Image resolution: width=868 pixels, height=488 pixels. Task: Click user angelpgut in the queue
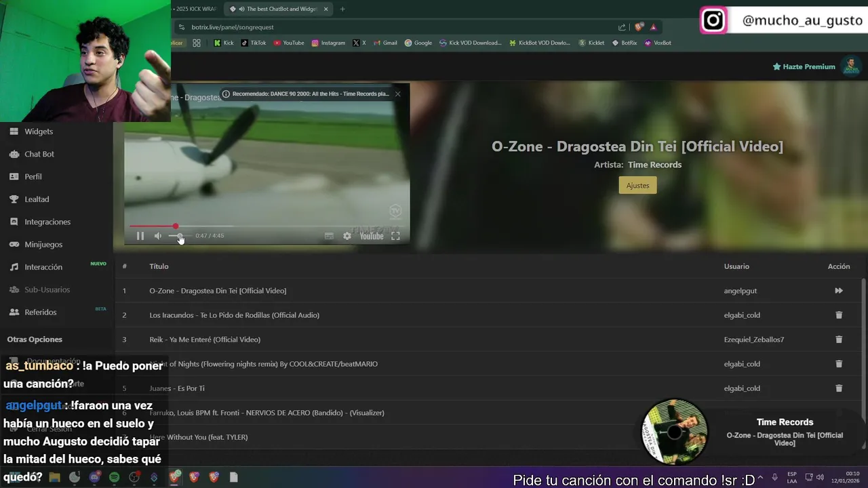pyautogui.click(x=741, y=291)
